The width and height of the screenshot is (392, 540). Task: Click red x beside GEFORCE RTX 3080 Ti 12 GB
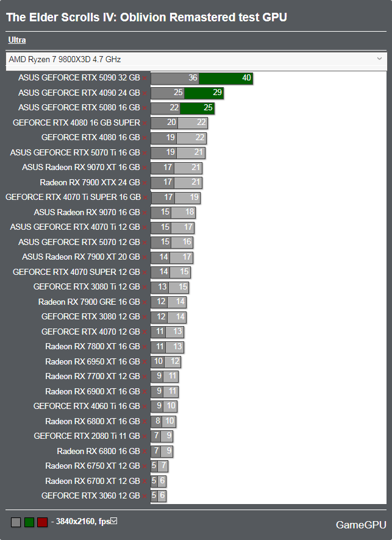144,287
